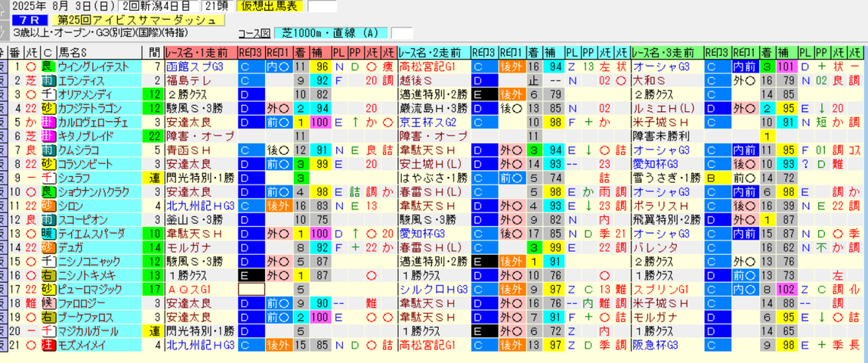The image size is (868, 363).
Task: Click the empty box right of 芝1000m course
Action: (402, 33)
